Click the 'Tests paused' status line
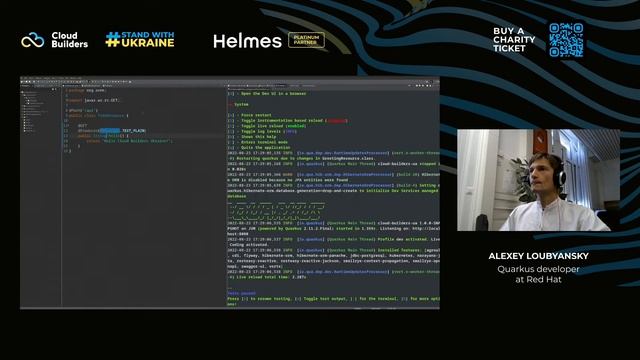This screenshot has width=640, height=360. pos(242,293)
